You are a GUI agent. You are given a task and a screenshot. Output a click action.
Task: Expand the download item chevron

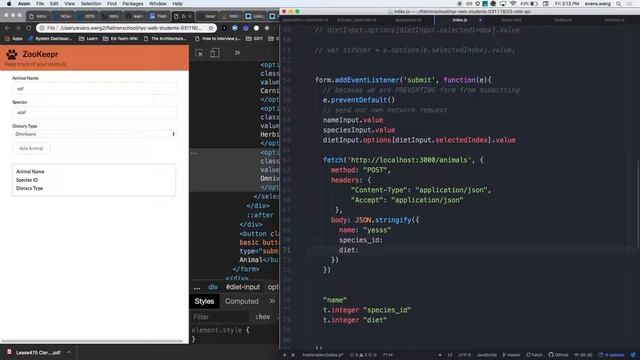[69, 352]
